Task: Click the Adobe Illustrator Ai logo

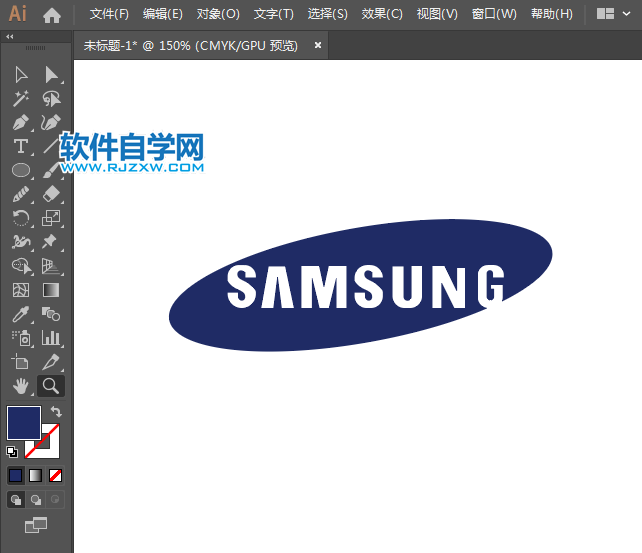Action: point(18,14)
